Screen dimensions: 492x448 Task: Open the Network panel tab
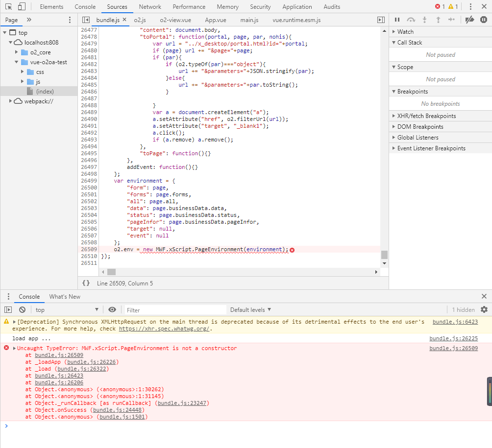150,6
